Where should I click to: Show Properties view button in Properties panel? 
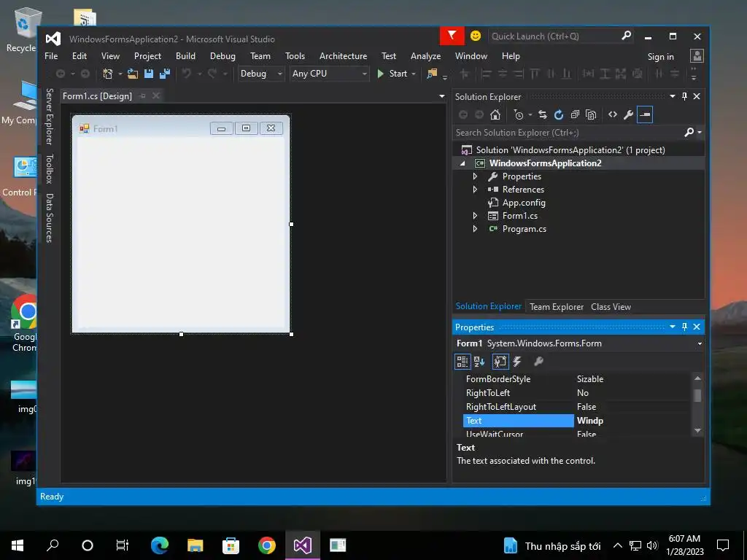pyautogui.click(x=500, y=362)
